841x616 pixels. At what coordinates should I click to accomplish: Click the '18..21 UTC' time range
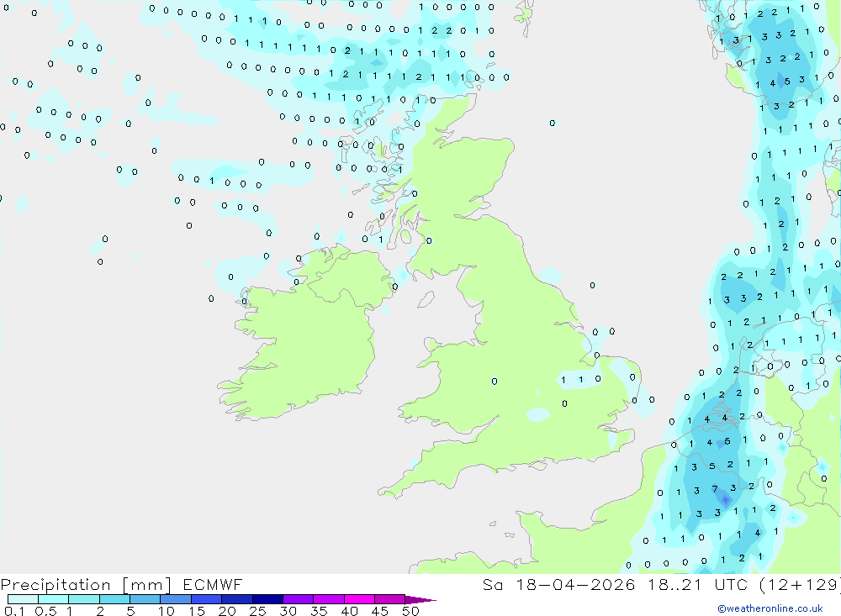coord(698,584)
